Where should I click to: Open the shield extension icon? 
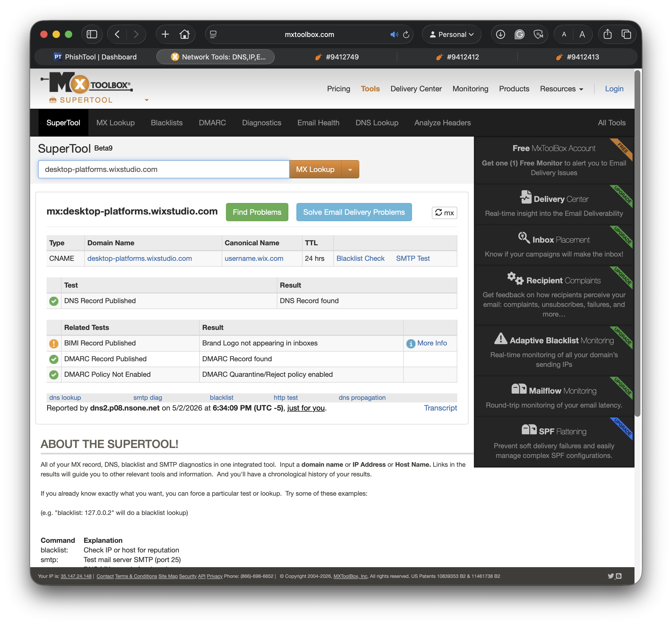[x=538, y=35]
